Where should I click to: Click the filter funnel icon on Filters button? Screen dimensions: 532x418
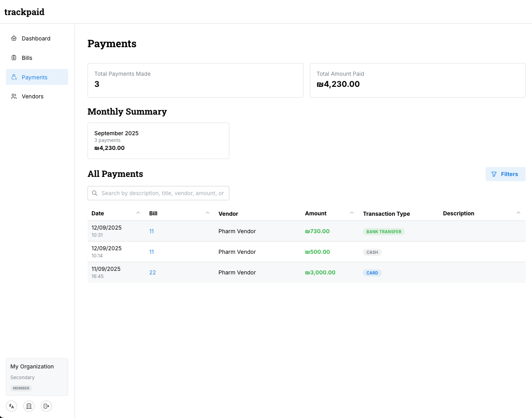pos(494,174)
